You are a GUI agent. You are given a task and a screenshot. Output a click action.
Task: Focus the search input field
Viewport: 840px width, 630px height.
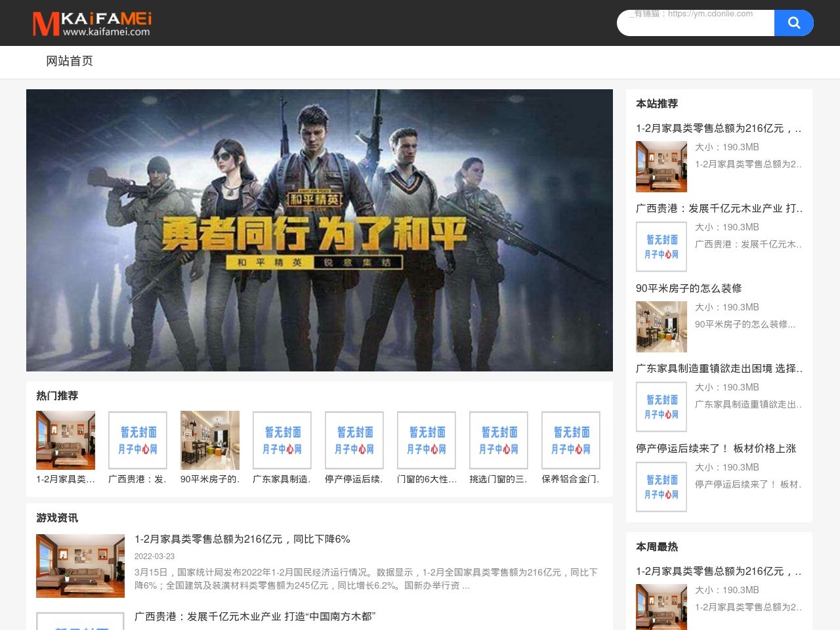(696, 23)
